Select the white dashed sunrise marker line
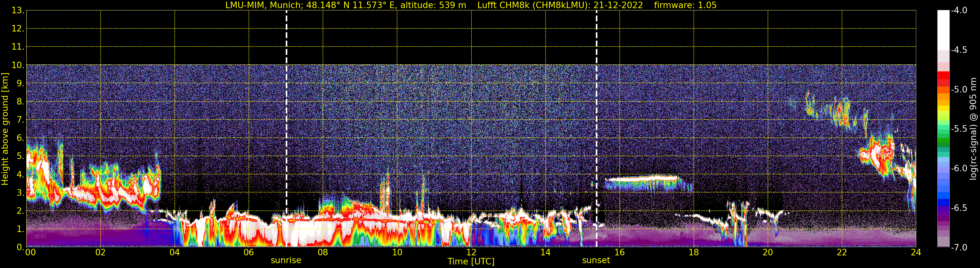The width and height of the screenshot is (980, 268). pyautogui.click(x=286, y=129)
